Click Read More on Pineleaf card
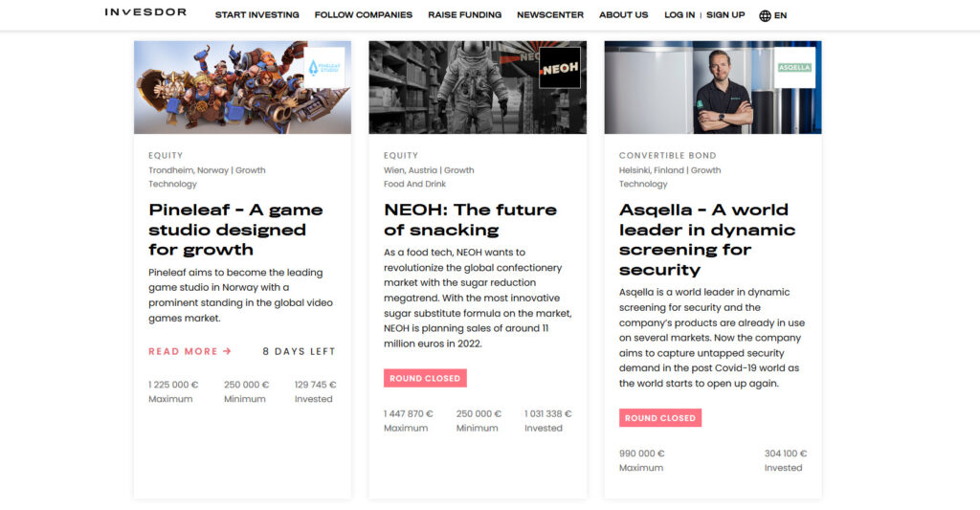Image resolution: width=980 pixels, height=510 pixels. click(x=183, y=351)
